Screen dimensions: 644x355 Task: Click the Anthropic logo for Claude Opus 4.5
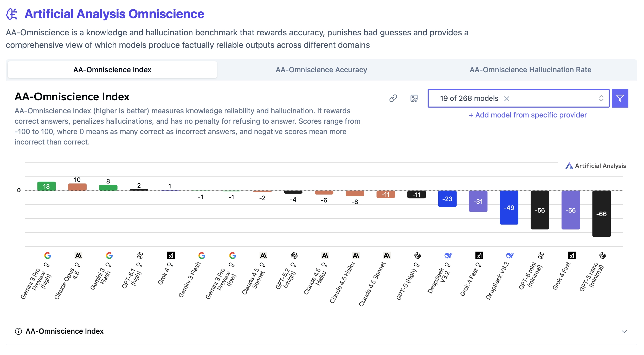coord(78,255)
